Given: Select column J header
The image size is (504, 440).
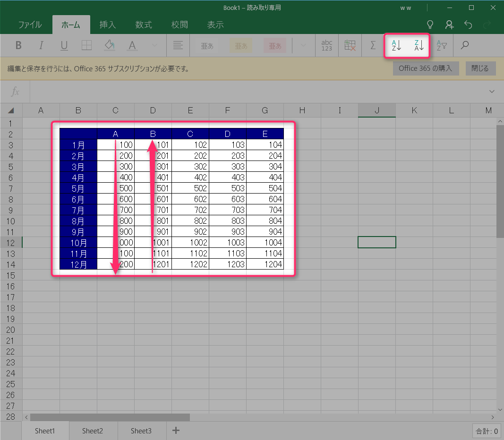Looking at the screenshot, I should [x=377, y=110].
